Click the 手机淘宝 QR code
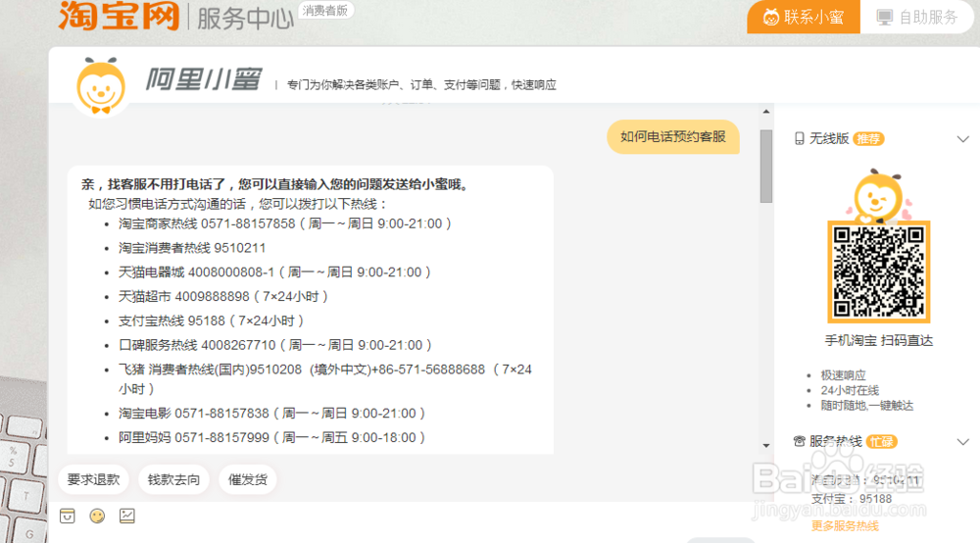This screenshot has height=543, width=980. [x=879, y=271]
